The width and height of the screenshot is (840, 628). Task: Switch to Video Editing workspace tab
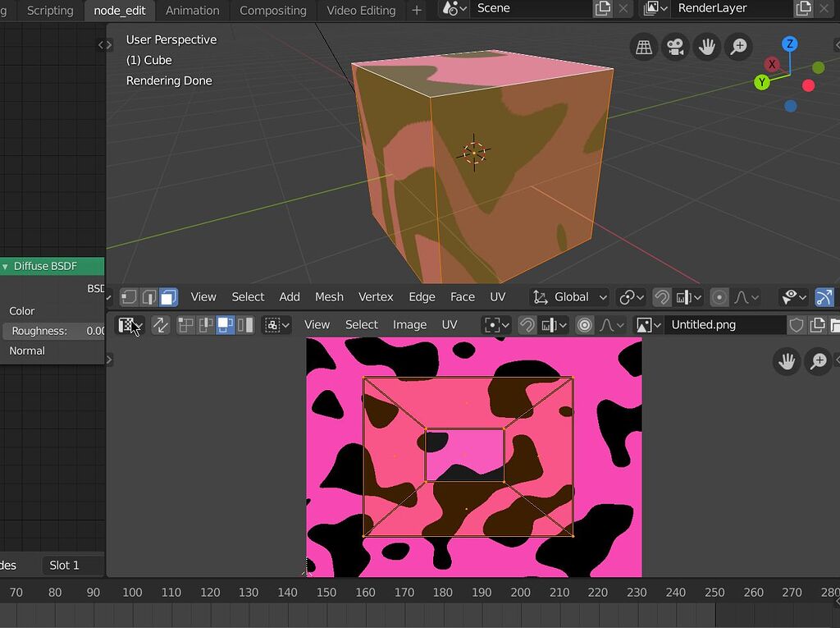point(361,10)
